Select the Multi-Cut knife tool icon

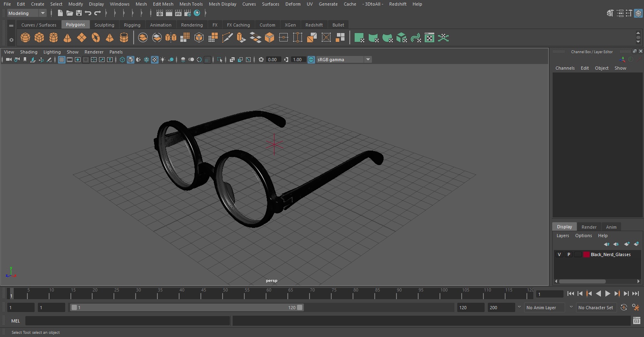click(227, 38)
